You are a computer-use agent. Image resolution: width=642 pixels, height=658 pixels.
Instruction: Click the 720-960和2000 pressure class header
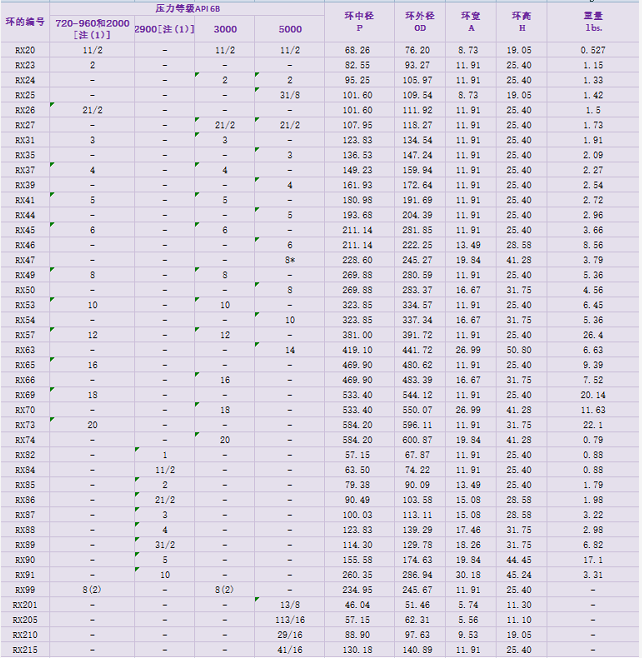(x=92, y=29)
